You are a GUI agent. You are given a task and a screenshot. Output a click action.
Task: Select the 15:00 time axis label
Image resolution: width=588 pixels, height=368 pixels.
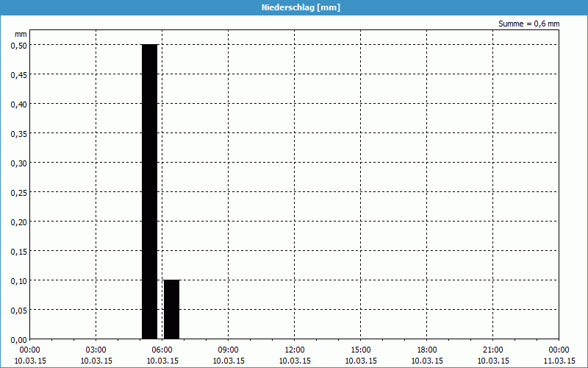pyautogui.click(x=360, y=350)
